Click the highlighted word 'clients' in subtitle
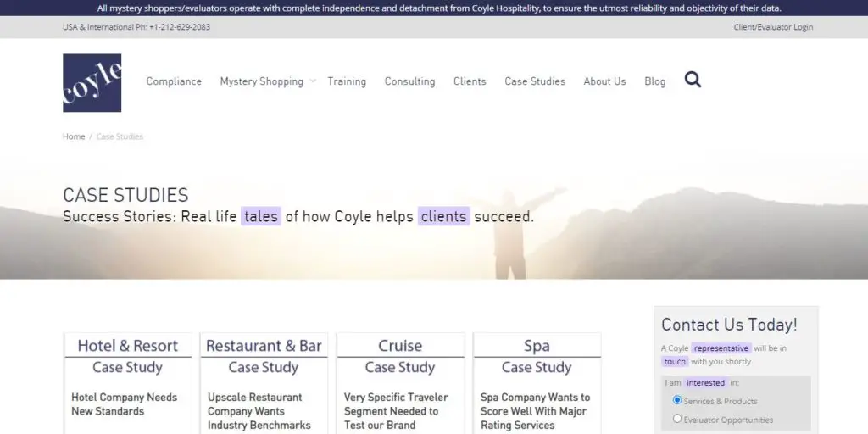 (444, 216)
